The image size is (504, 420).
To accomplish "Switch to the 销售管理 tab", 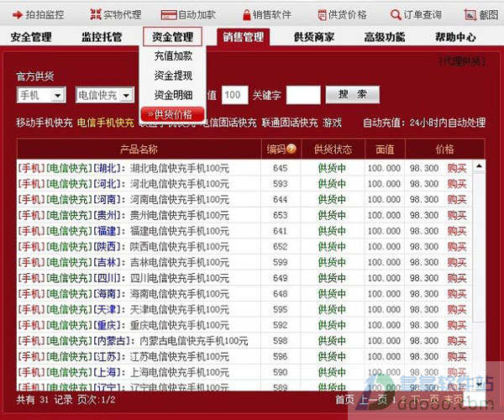I will (244, 37).
